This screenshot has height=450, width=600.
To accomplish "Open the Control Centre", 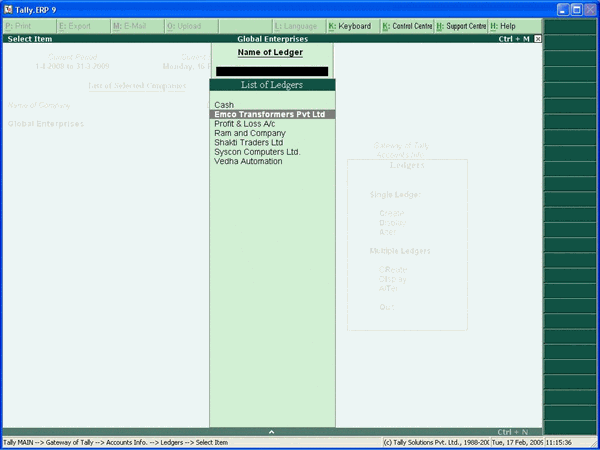I will (x=408, y=26).
